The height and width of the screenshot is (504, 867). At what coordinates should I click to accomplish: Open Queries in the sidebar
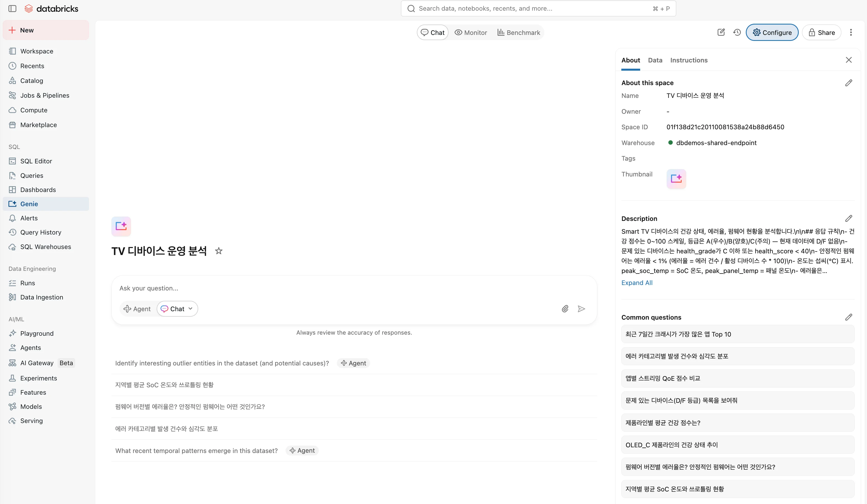[46, 176]
